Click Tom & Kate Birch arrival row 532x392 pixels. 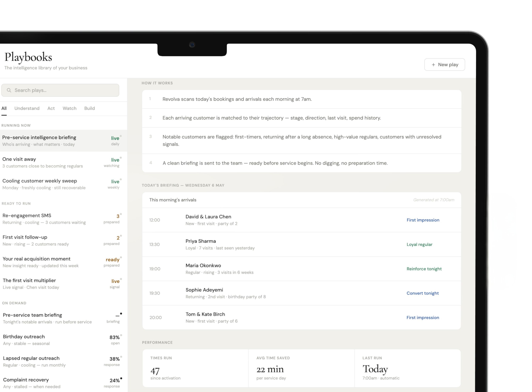click(301, 318)
